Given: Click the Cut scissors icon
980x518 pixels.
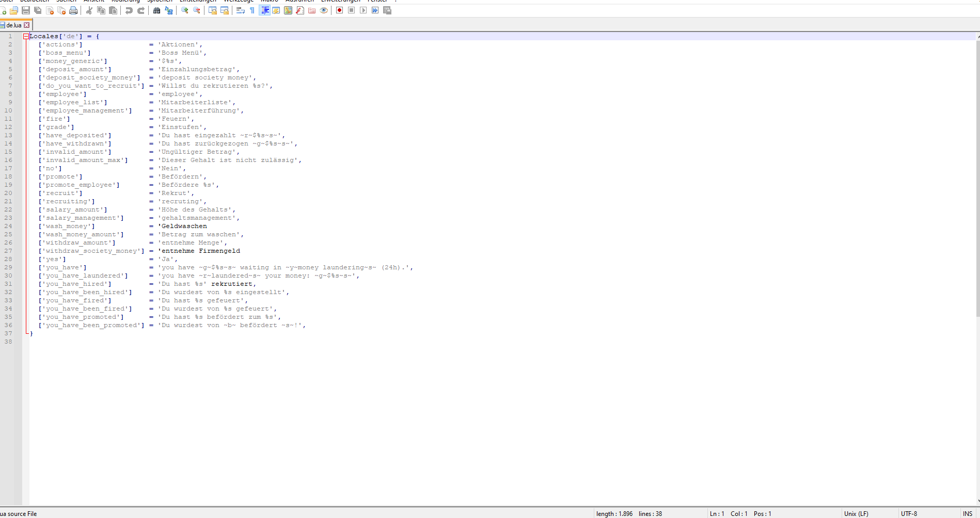Looking at the screenshot, I should [89, 10].
